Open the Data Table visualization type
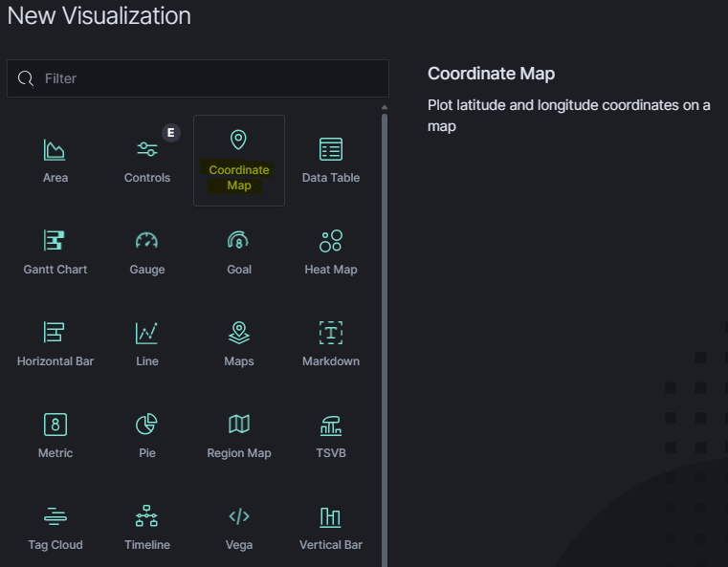The width and height of the screenshot is (728, 567). tap(331, 150)
